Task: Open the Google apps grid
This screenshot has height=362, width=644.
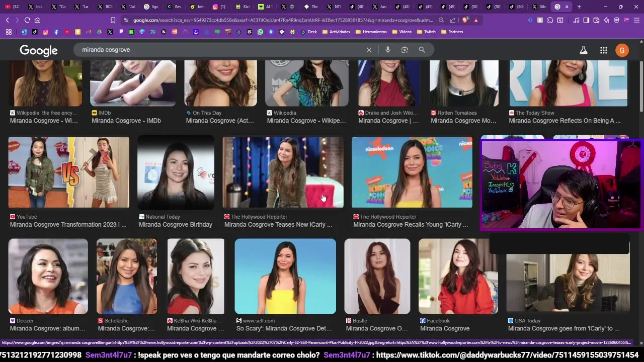Action: tap(603, 50)
